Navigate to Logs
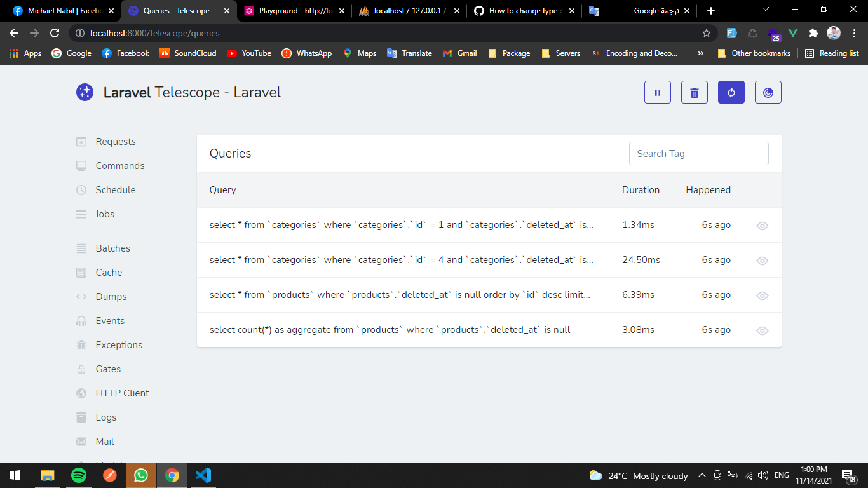The width and height of the screenshot is (868, 488). point(106,417)
